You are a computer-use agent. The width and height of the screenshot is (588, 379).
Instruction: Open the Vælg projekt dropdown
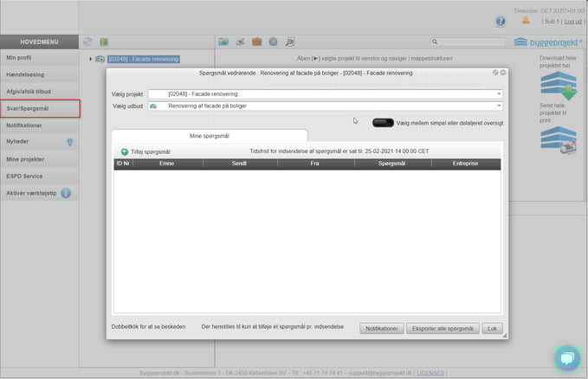(x=325, y=93)
